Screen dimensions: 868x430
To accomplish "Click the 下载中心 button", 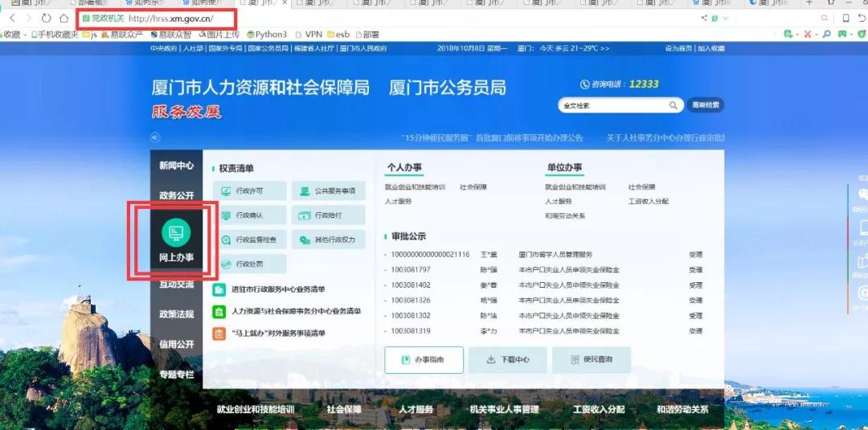I will coord(507,360).
